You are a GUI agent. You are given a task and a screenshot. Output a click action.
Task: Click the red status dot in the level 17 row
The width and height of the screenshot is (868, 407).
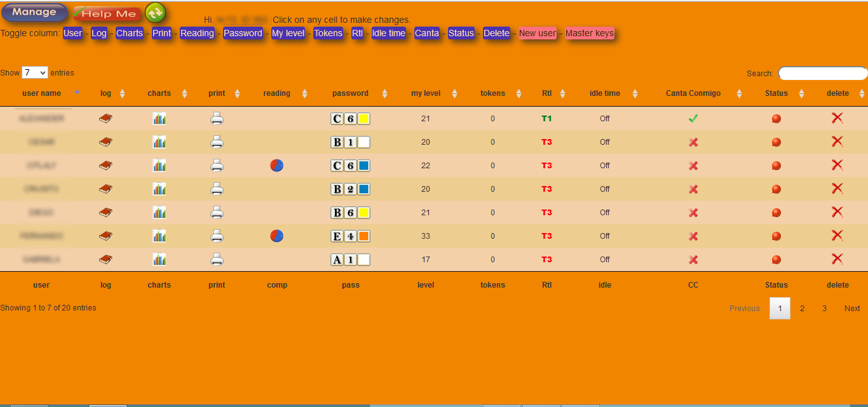[776, 260]
